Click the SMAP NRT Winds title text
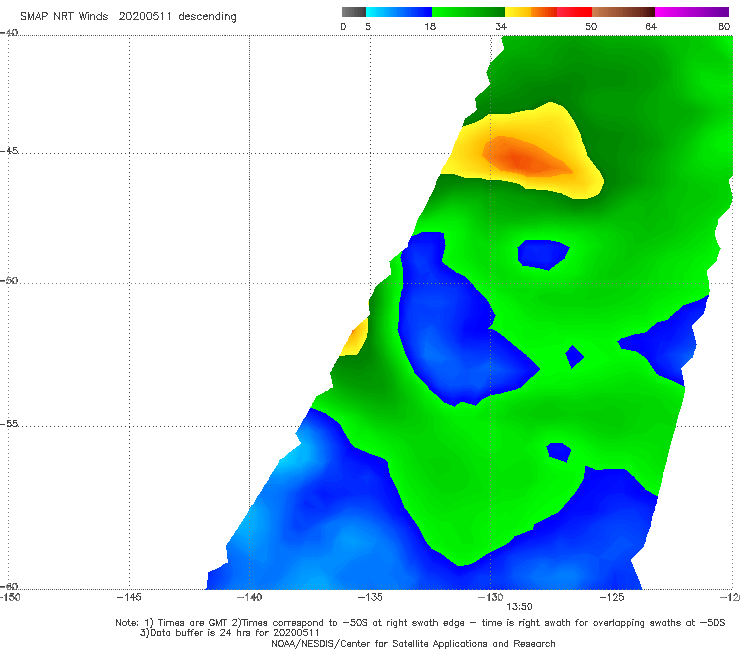 pyautogui.click(x=64, y=17)
